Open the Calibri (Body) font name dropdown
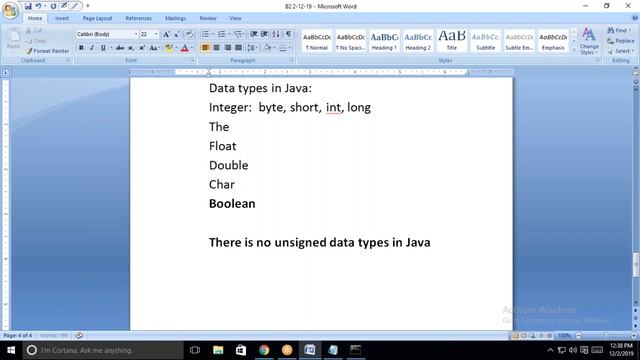Viewport: 640px width, 360px height. point(136,34)
